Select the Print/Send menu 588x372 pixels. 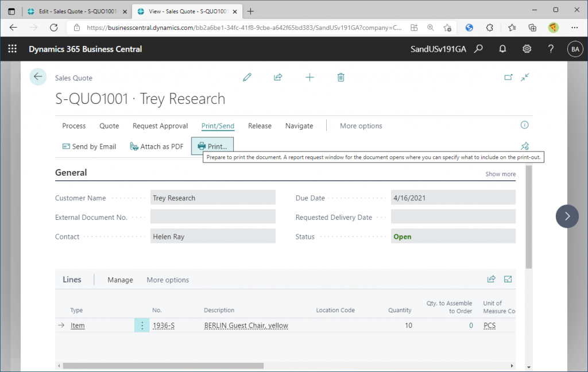pyautogui.click(x=218, y=126)
